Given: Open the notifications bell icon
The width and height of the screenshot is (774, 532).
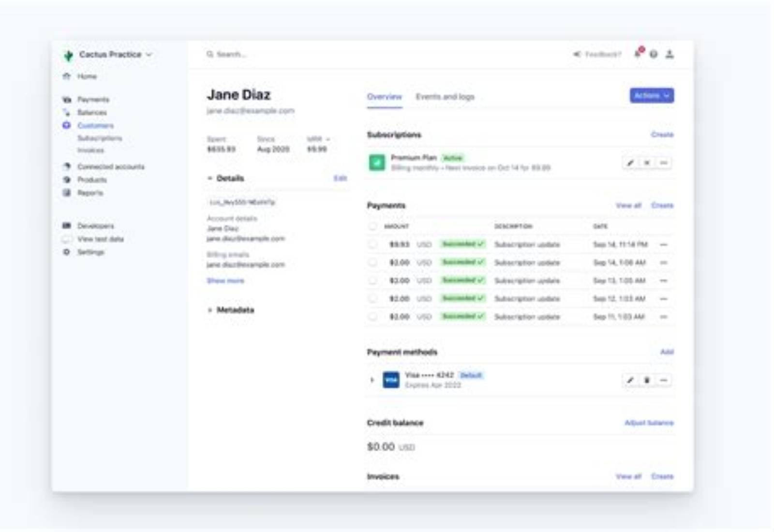Looking at the screenshot, I should pos(639,53).
